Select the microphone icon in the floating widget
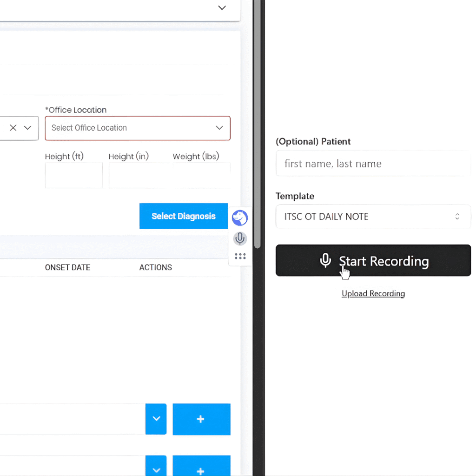This screenshot has height=476, width=476. click(x=240, y=238)
